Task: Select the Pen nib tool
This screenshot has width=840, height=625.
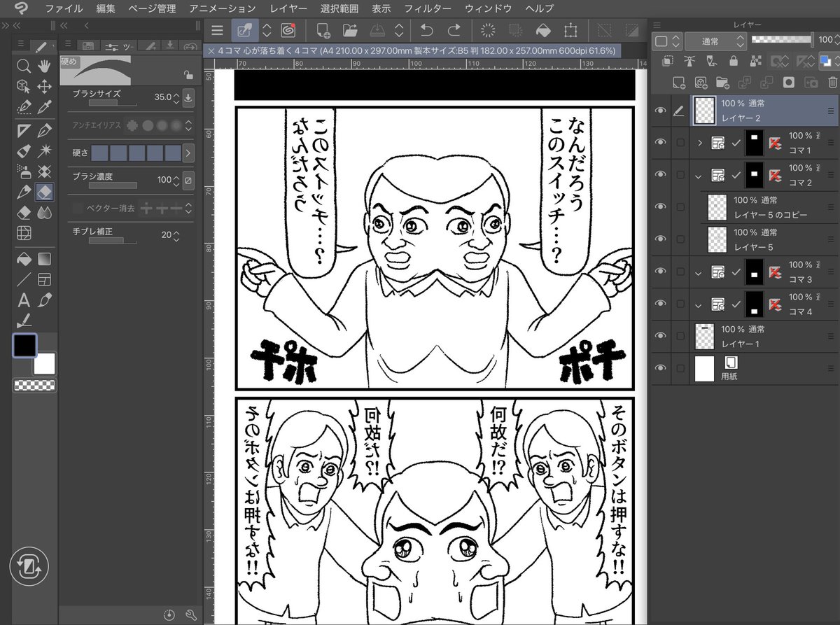Action: [44, 130]
